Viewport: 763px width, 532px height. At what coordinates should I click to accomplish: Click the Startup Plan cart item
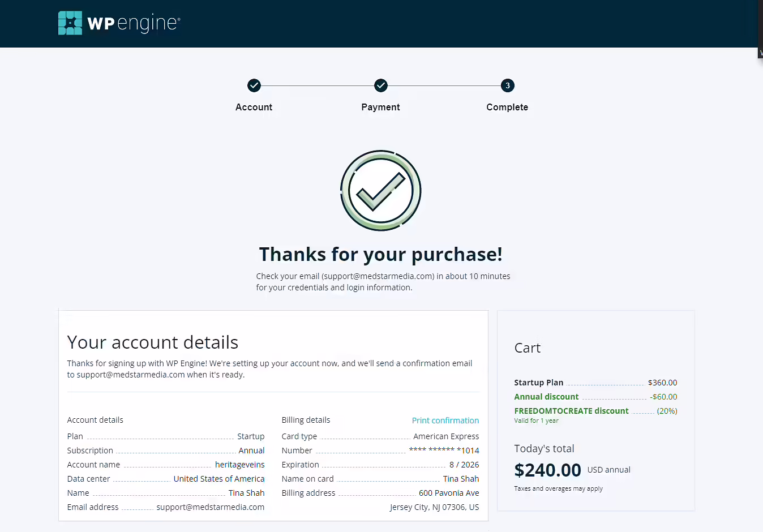595,383
